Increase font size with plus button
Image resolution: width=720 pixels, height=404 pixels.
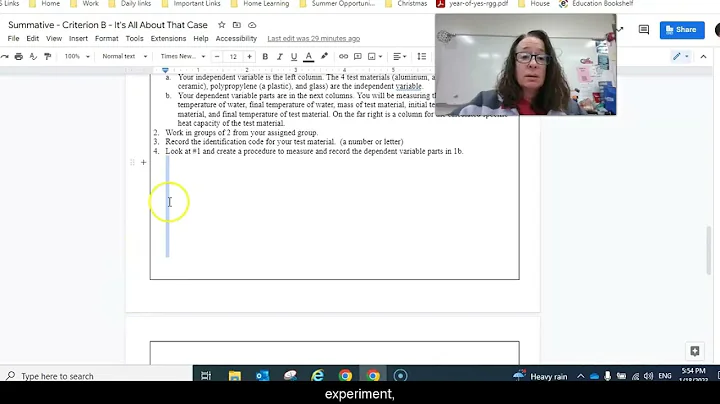point(249,56)
